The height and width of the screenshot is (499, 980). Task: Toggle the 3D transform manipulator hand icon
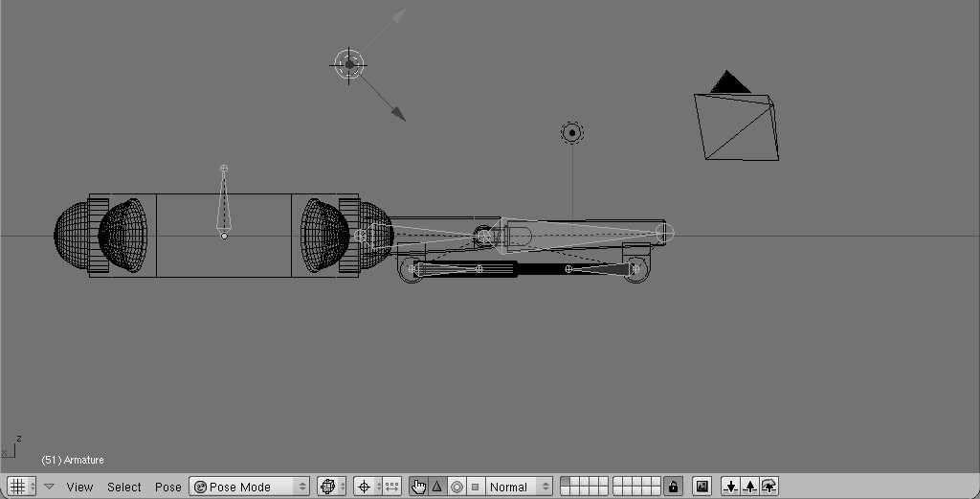pos(418,487)
